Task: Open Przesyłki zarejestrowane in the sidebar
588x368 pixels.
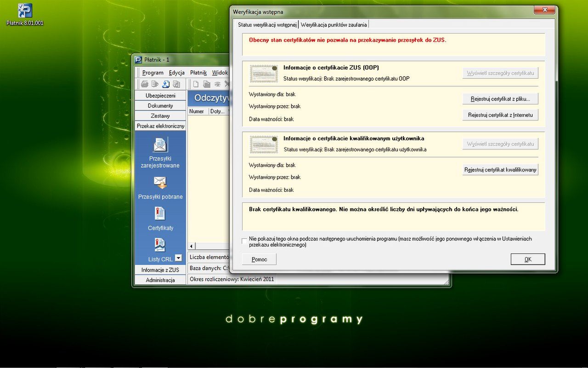Action: click(x=160, y=153)
